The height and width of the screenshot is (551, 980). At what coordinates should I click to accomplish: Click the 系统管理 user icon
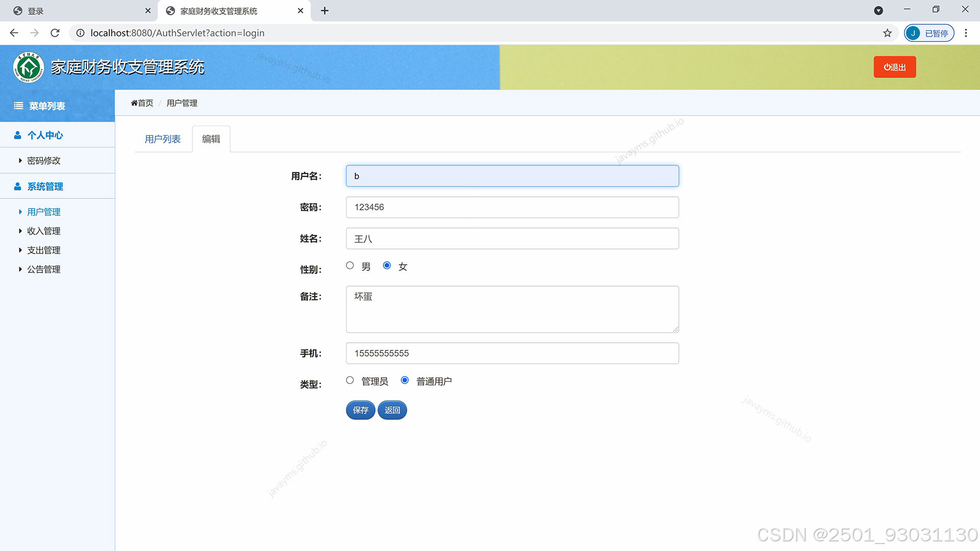(17, 187)
